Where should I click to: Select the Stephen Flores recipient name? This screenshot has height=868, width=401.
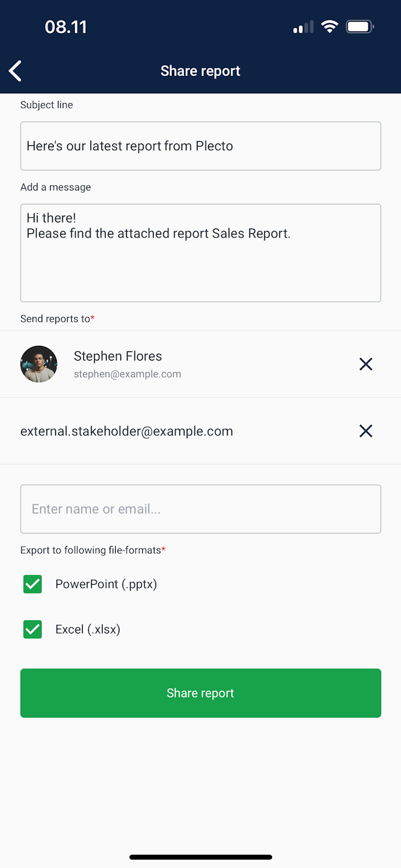[x=118, y=356]
